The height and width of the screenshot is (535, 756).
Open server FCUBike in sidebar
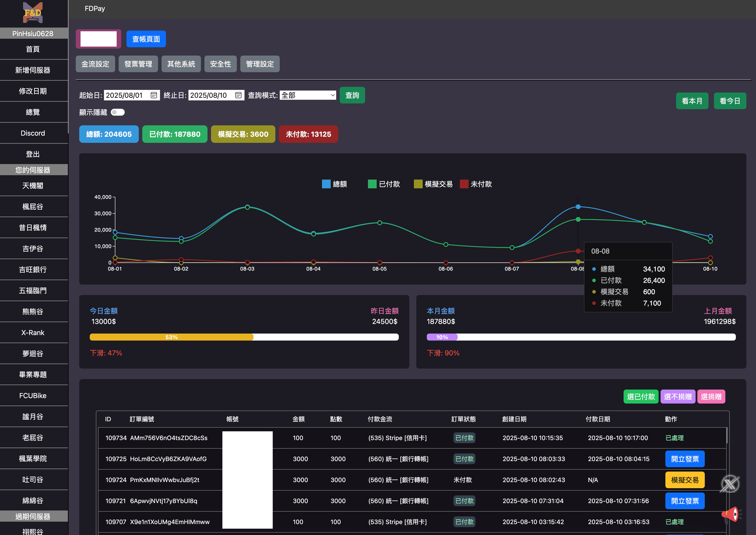[x=33, y=395]
